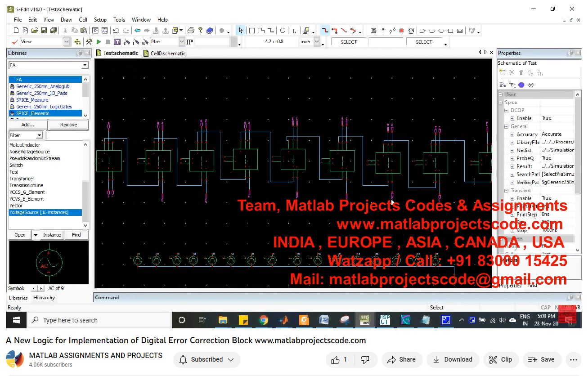Click the purple T SPICE icon
The image size is (588, 376).
117,42
